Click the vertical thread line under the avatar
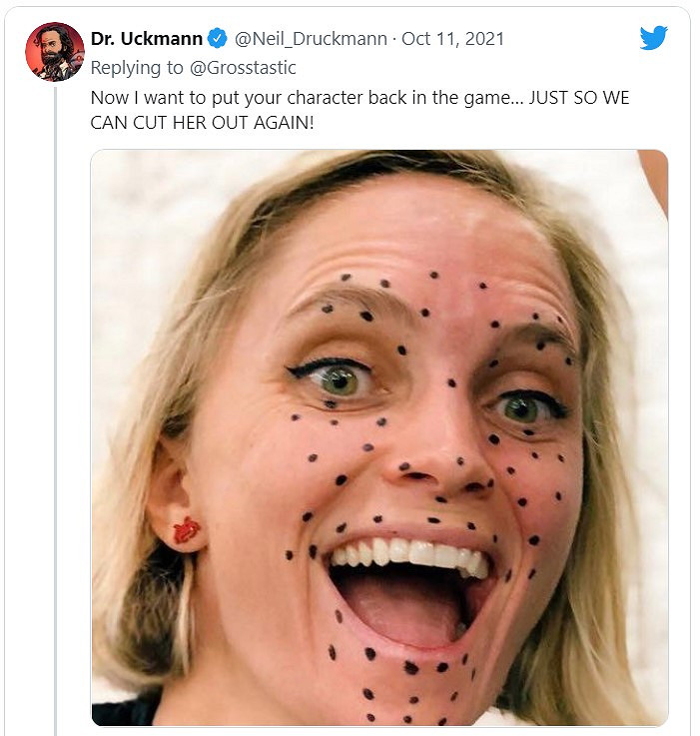 click(x=55, y=399)
